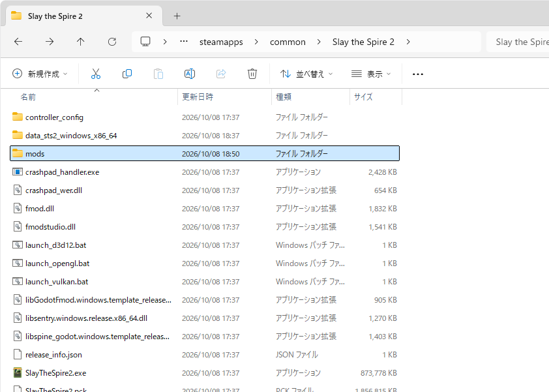Select crashpad_wer.dll file

click(x=205, y=190)
